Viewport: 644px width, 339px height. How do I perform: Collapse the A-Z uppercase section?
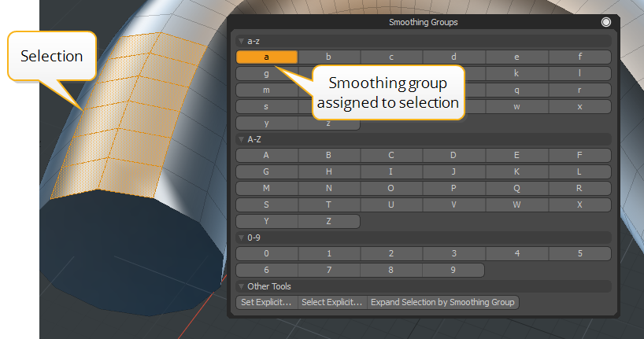(x=242, y=139)
